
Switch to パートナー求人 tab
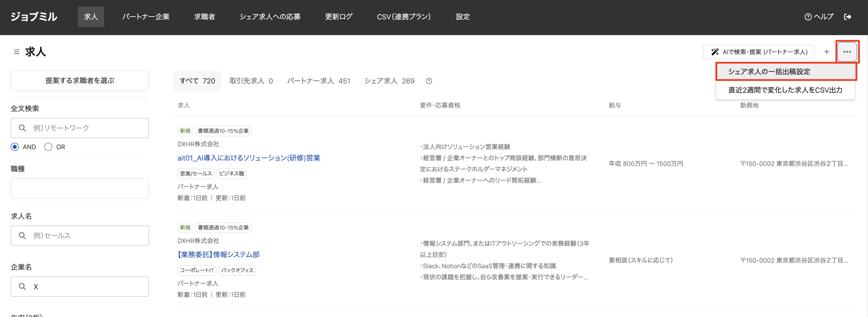(x=318, y=81)
